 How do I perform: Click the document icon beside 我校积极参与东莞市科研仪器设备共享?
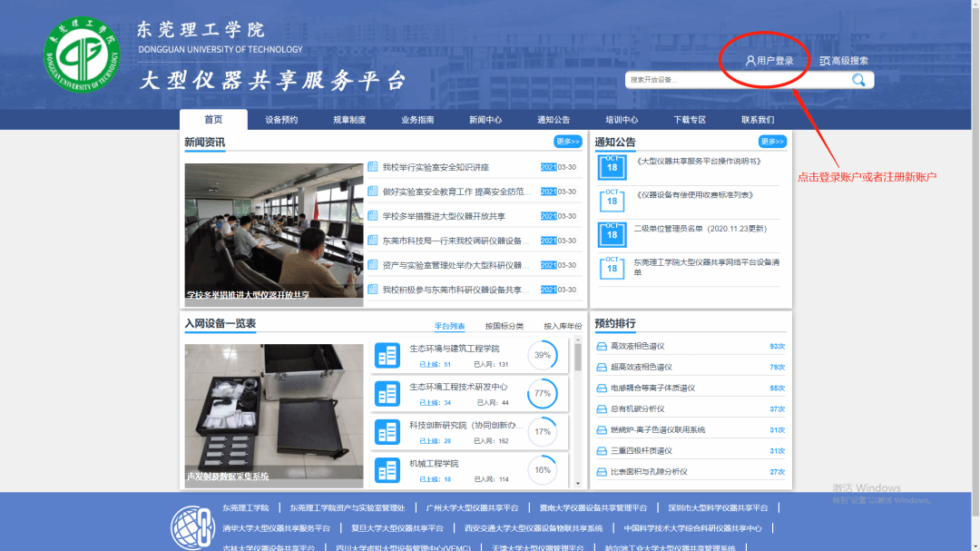tap(373, 290)
